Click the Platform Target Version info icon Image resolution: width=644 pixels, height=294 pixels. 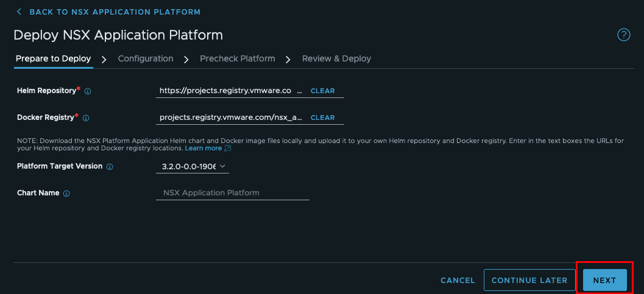pos(110,167)
